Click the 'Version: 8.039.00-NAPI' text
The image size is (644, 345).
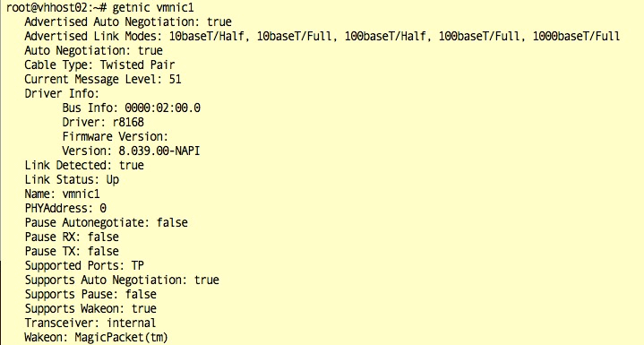pyautogui.click(x=131, y=151)
